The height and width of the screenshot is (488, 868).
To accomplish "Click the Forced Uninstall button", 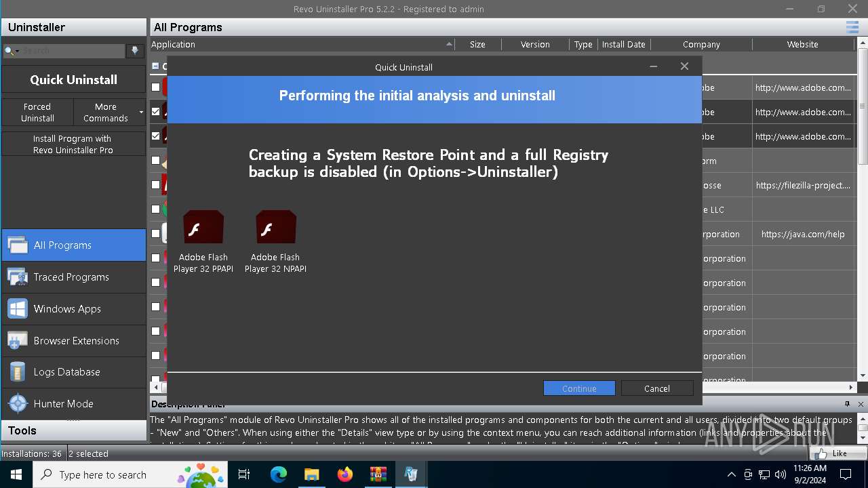I will tap(37, 112).
